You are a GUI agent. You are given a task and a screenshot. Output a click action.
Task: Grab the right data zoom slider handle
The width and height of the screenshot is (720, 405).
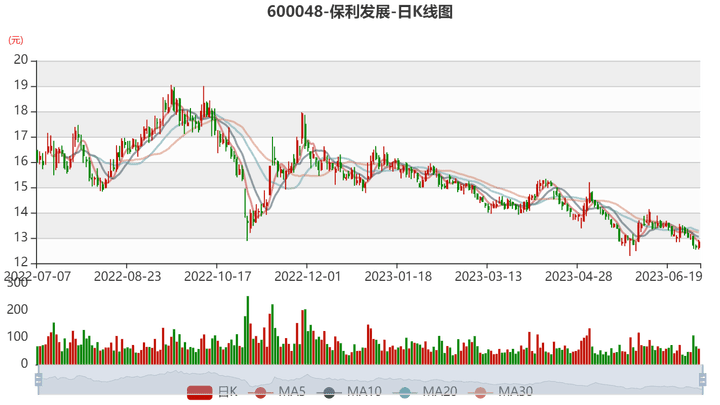(x=702, y=379)
